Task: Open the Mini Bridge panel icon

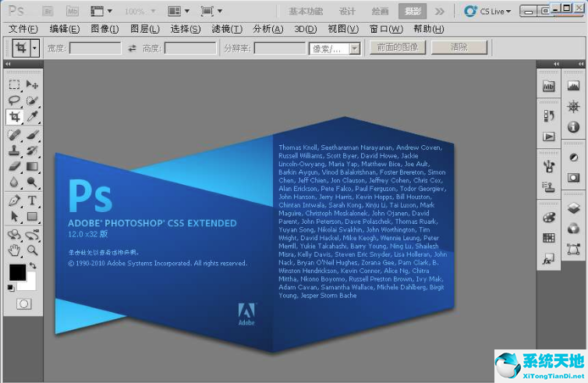Action: [x=549, y=87]
